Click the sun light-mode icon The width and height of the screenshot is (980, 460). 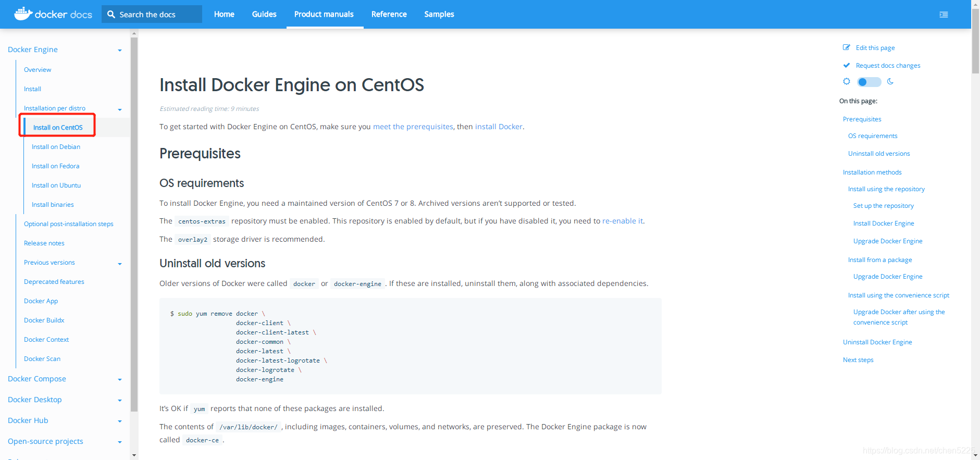coord(847,81)
